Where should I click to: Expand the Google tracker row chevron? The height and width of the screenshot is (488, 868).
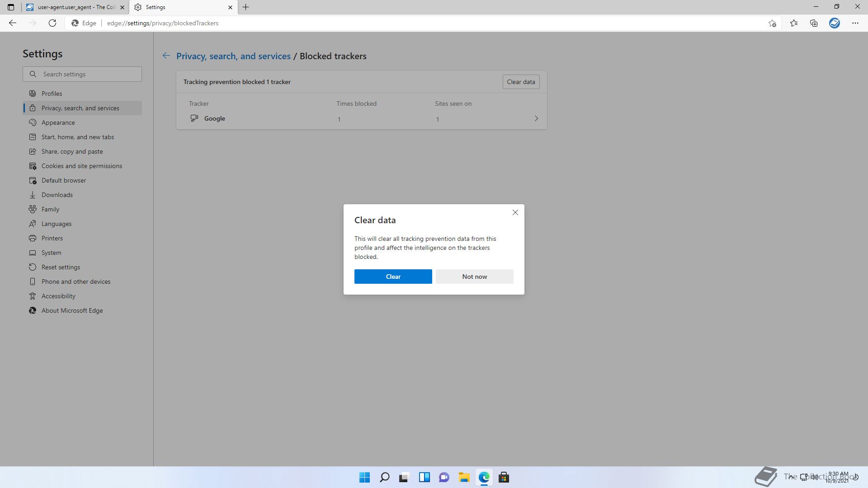click(x=536, y=118)
